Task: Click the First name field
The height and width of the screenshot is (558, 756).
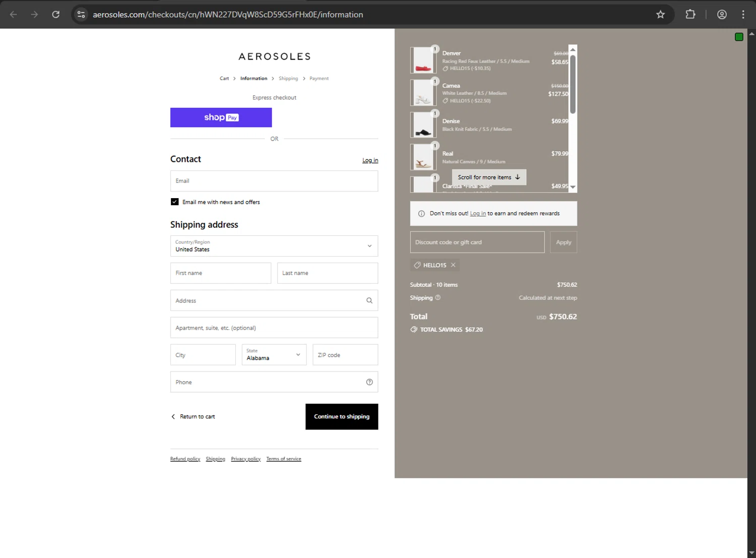Action: click(x=221, y=273)
